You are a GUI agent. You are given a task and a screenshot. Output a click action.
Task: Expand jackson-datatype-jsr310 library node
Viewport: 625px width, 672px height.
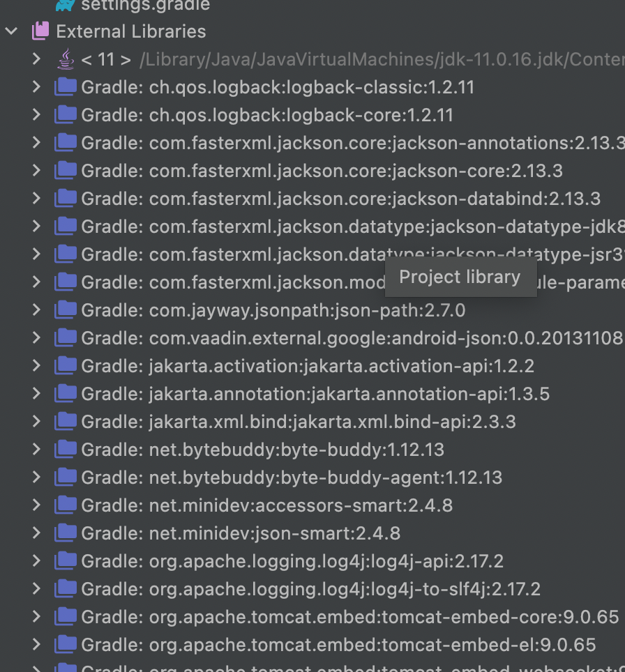(x=36, y=254)
